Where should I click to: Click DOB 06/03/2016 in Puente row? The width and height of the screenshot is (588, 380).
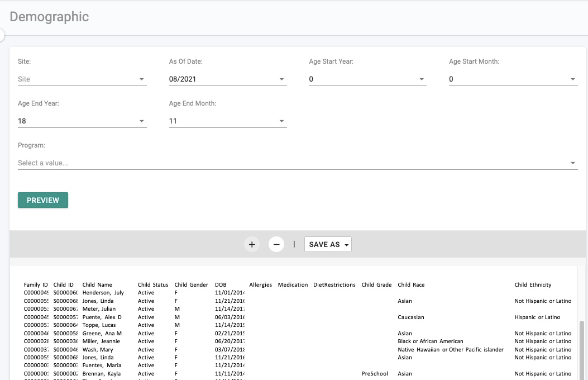pos(230,317)
